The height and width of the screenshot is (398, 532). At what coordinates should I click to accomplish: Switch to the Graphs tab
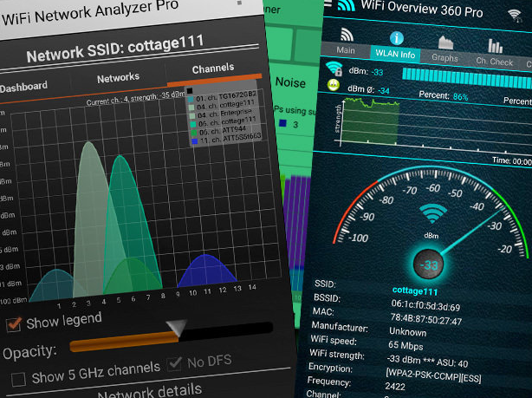444,58
